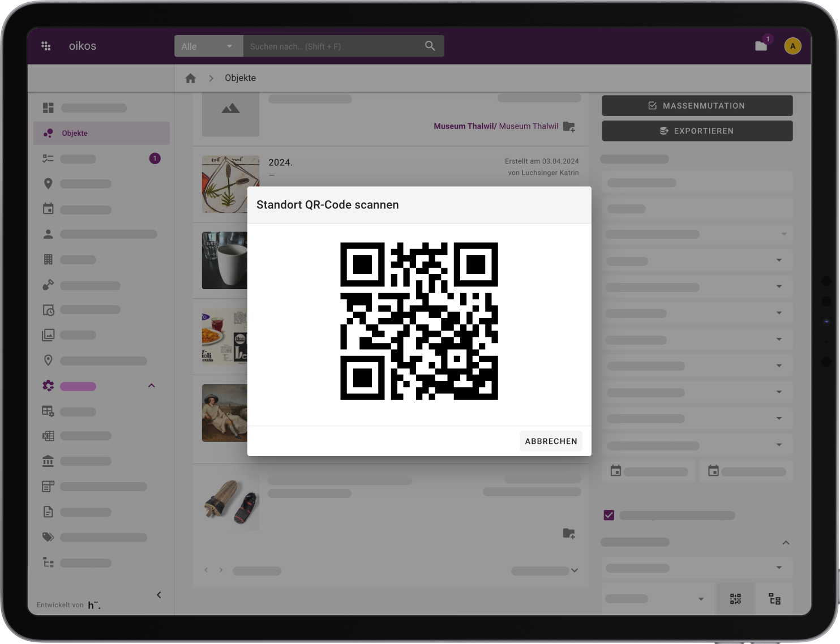Click the Massenmutation button
This screenshot has height=644, width=840.
697,106
